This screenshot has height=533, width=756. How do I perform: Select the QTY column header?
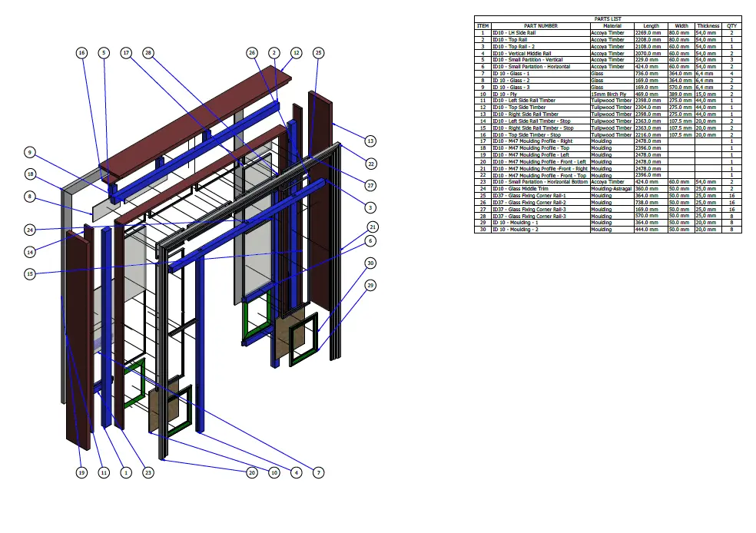click(x=731, y=26)
